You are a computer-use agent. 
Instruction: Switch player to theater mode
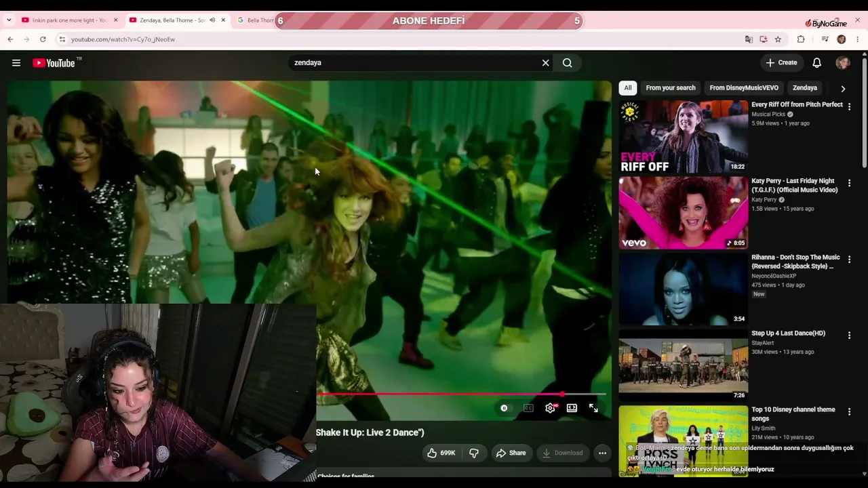572,408
